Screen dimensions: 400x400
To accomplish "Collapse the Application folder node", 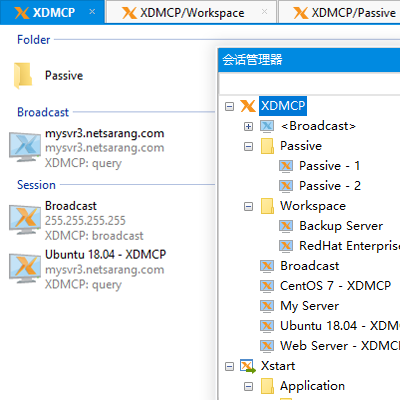I will 248,386.
